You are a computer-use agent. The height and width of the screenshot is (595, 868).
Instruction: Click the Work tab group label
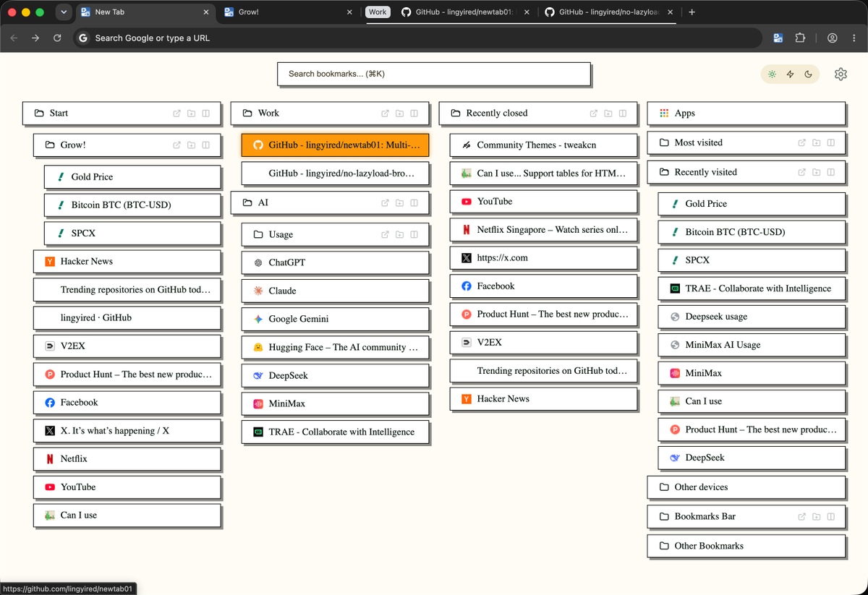[x=378, y=12]
